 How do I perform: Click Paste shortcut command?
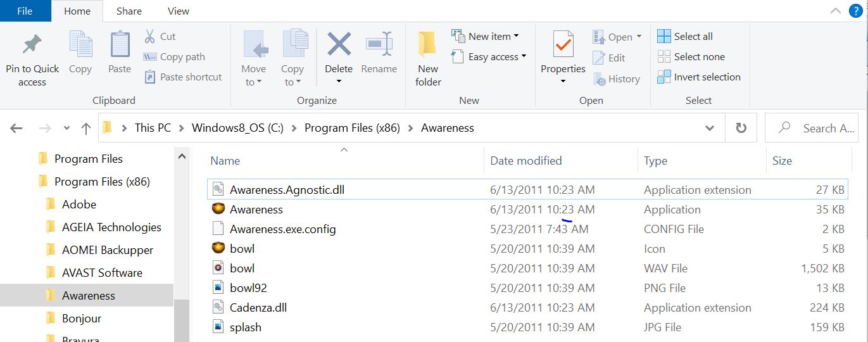pyautogui.click(x=183, y=77)
